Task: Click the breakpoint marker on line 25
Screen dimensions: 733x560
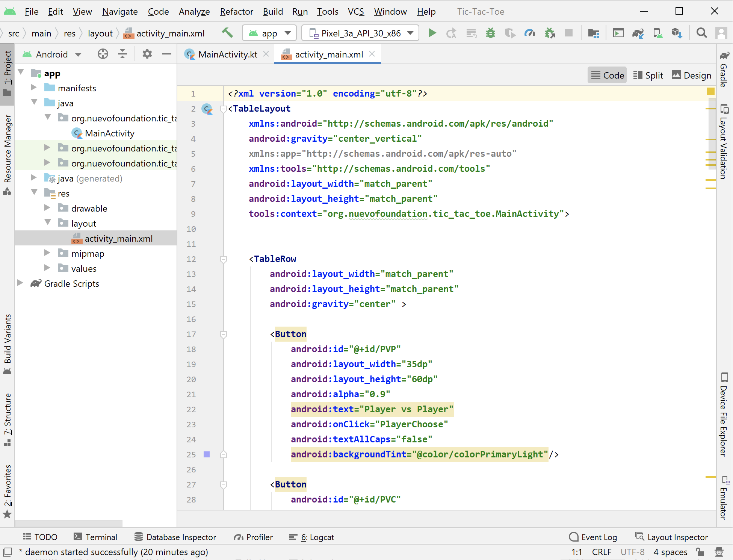Action: (x=206, y=454)
